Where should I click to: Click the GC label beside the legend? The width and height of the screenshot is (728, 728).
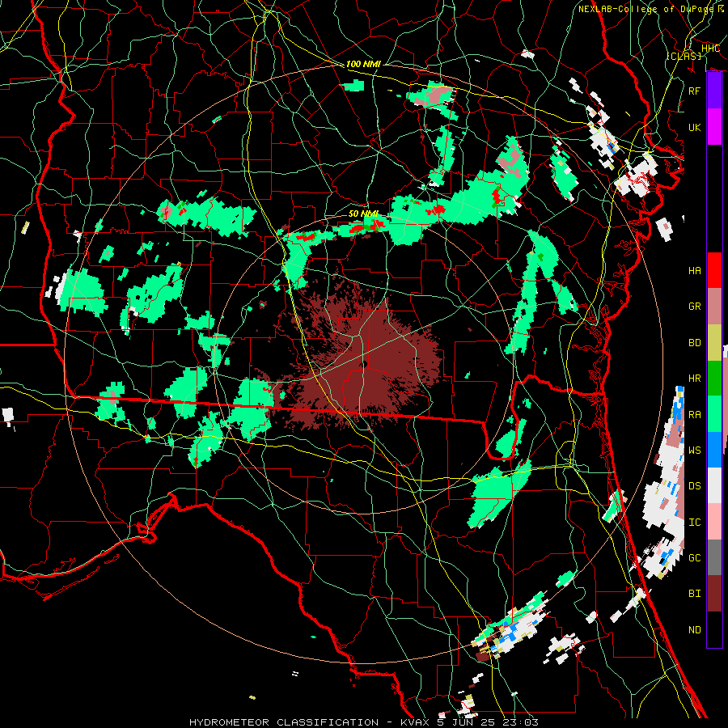point(695,558)
